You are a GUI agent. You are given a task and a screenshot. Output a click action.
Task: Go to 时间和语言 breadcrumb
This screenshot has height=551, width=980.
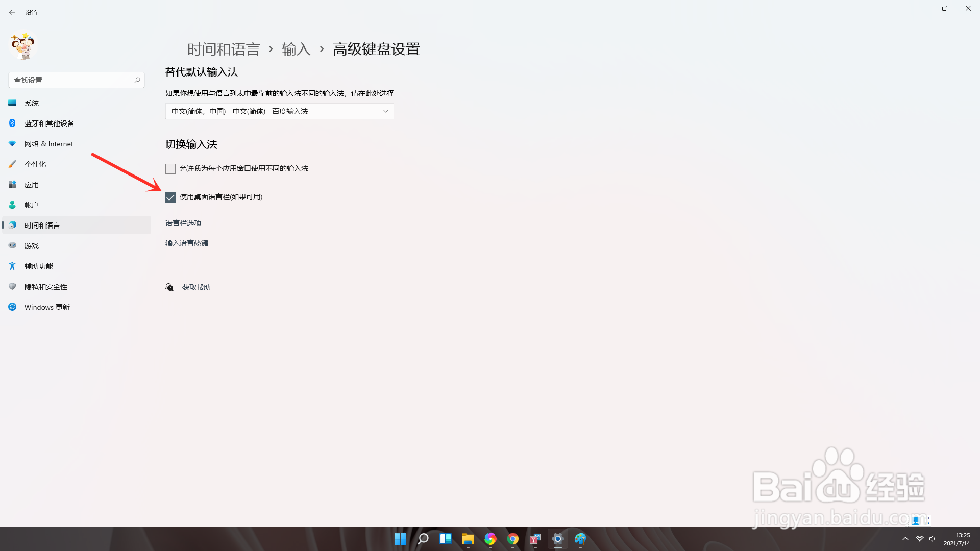(224, 49)
